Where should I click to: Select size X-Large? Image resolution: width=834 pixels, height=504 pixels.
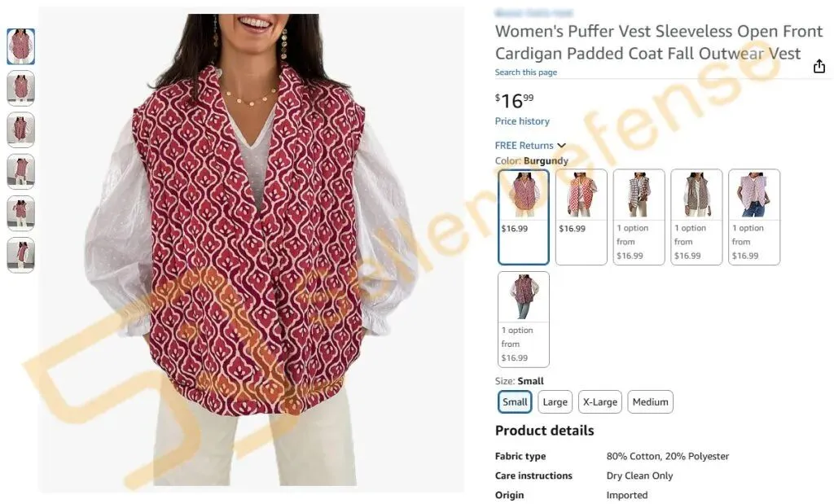600,402
